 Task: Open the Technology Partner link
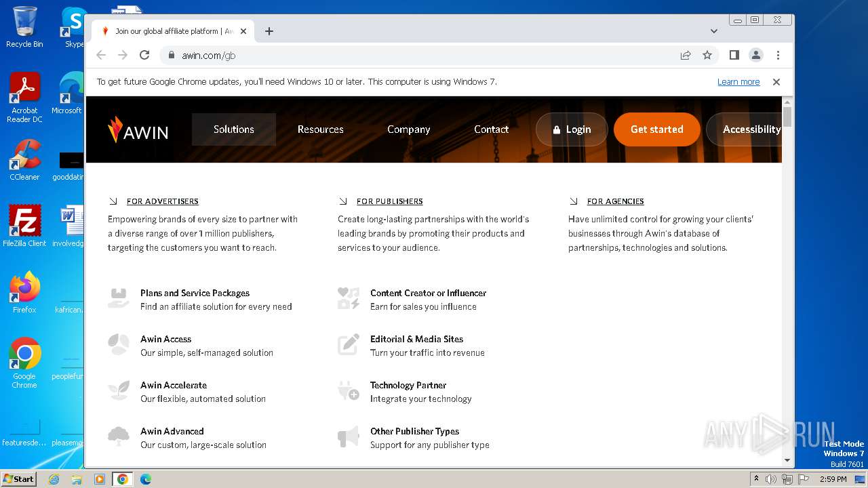click(408, 386)
